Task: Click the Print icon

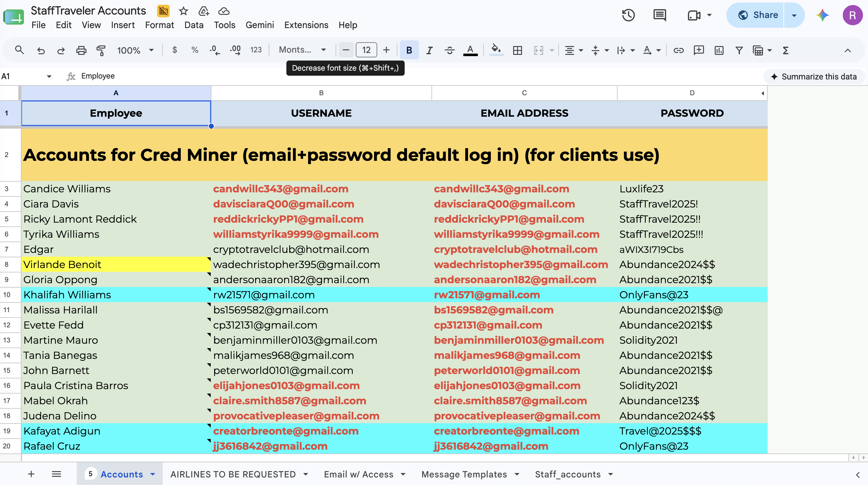Action: [x=81, y=50]
